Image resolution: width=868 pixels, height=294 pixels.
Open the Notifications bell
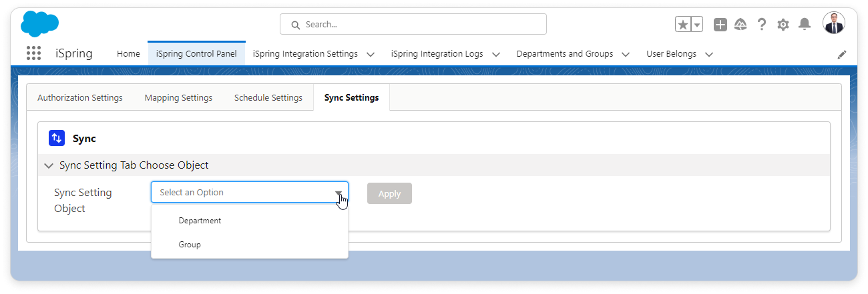(805, 25)
